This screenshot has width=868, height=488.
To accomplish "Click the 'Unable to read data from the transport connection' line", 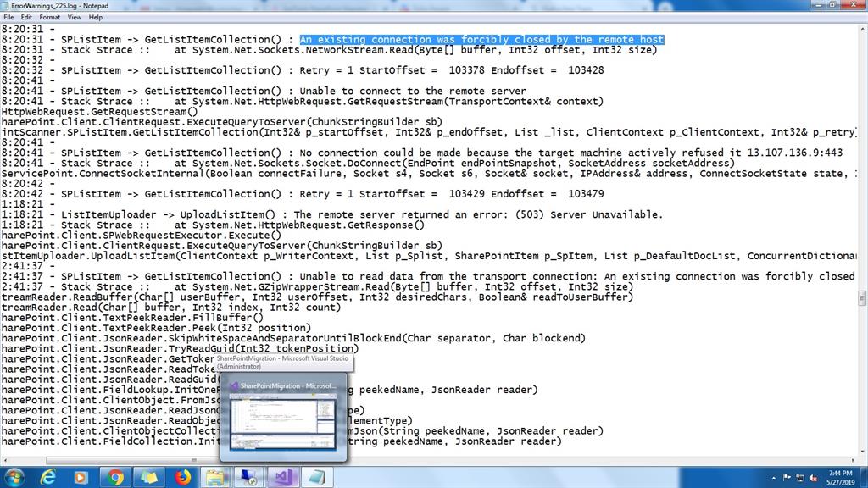I will tap(428, 276).
